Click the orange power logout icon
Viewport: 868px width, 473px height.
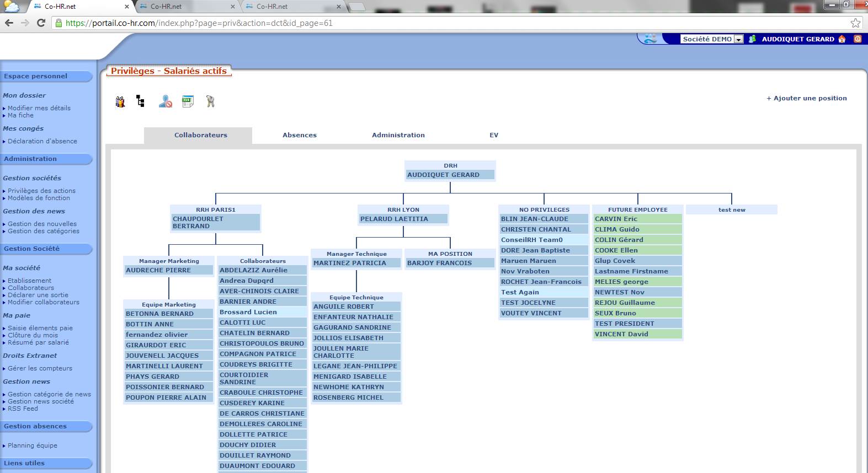click(x=858, y=39)
